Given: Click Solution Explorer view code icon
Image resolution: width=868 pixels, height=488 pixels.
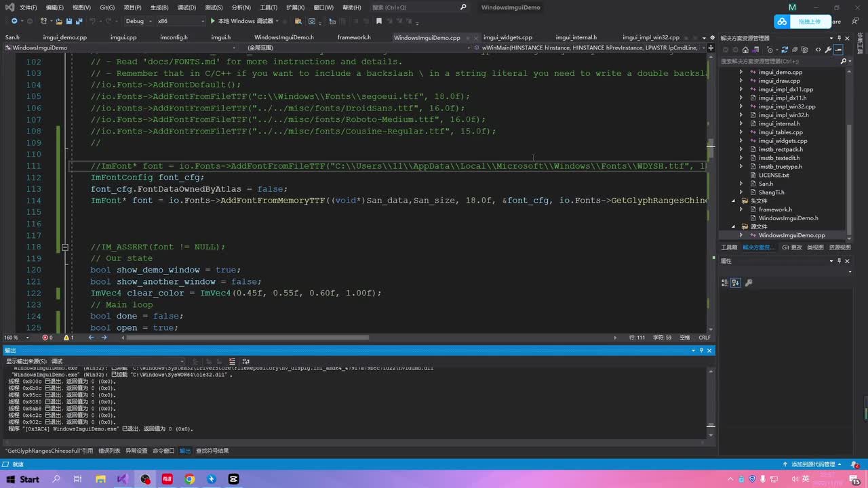Looking at the screenshot, I should point(818,49).
